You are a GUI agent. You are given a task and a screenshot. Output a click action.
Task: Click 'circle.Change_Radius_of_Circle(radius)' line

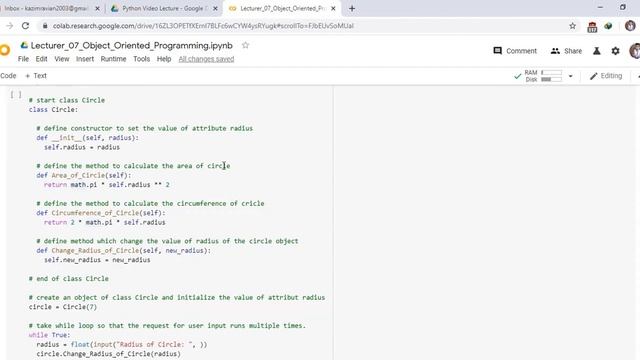click(109, 353)
